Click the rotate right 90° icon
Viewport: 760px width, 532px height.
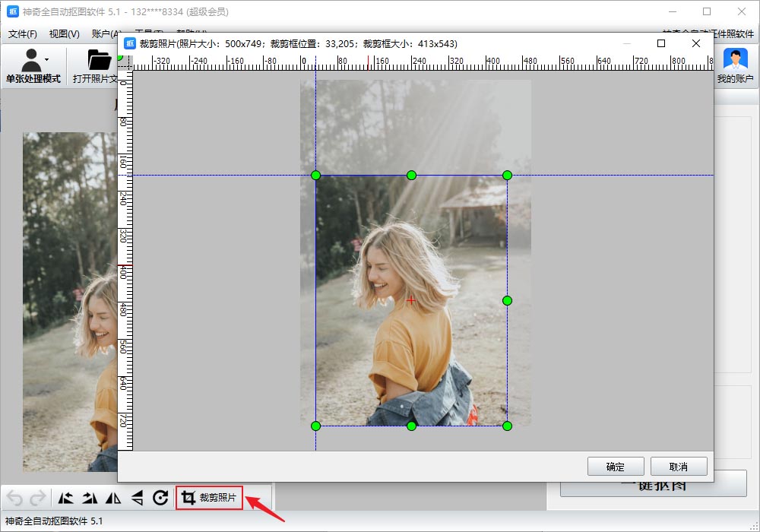coord(90,499)
